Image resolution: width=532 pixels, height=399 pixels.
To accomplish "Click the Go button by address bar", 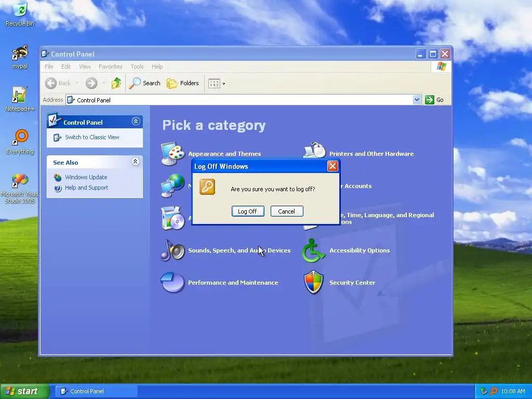I will click(434, 100).
